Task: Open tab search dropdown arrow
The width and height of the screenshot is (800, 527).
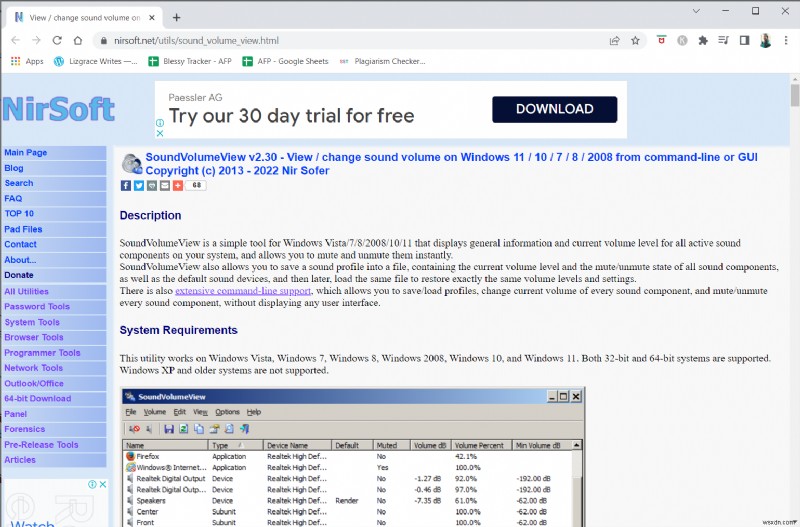Action: (x=696, y=11)
